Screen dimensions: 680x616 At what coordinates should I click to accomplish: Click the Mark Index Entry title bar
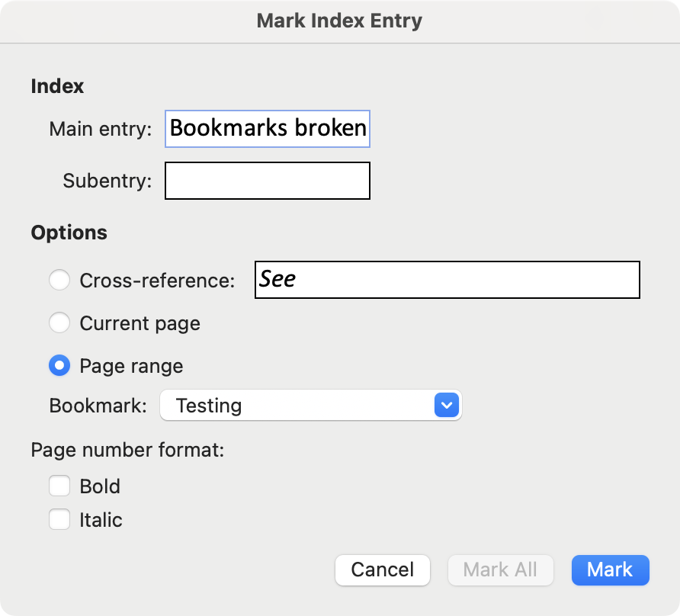[x=340, y=21]
